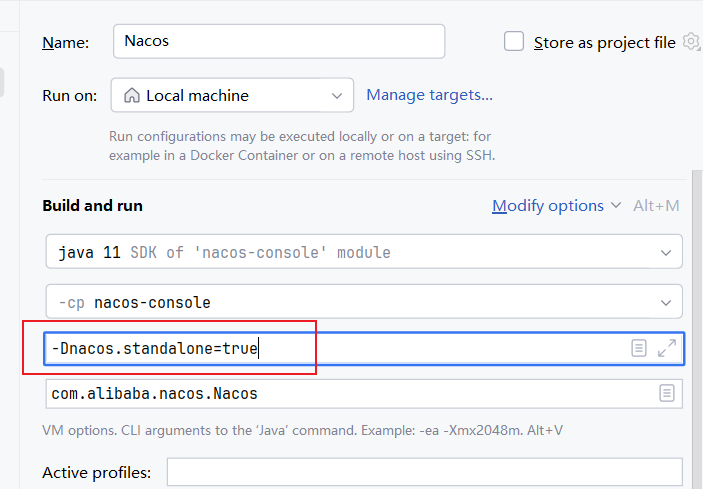Click the list icon in VM options field

[x=639, y=348]
